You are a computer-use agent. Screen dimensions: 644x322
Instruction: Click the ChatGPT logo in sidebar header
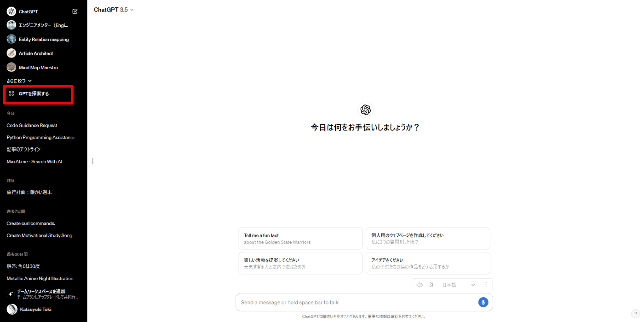tap(11, 12)
